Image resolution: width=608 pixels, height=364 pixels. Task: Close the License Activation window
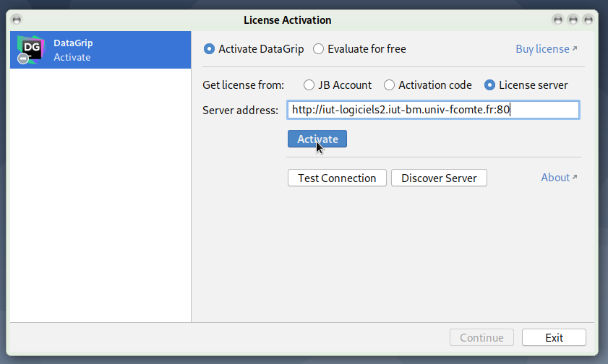tap(588, 19)
